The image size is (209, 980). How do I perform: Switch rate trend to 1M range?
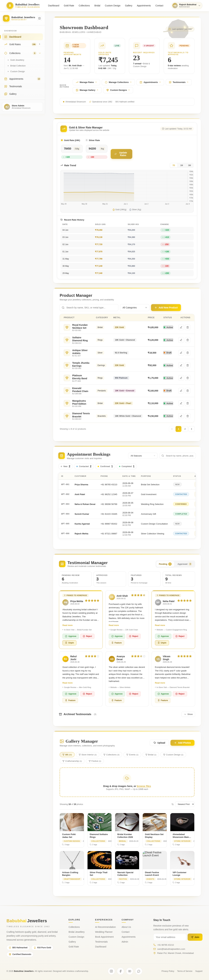pyautogui.click(x=182, y=166)
